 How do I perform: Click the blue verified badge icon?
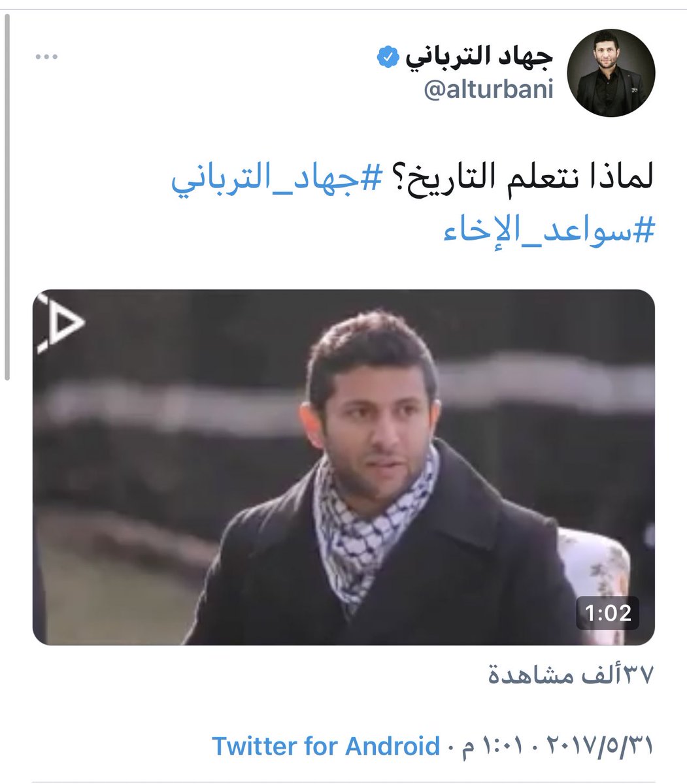pos(386,59)
